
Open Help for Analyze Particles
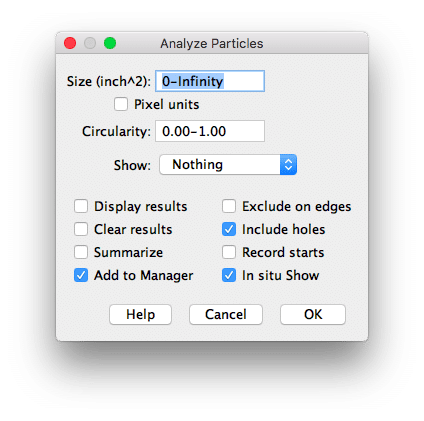pyautogui.click(x=140, y=314)
